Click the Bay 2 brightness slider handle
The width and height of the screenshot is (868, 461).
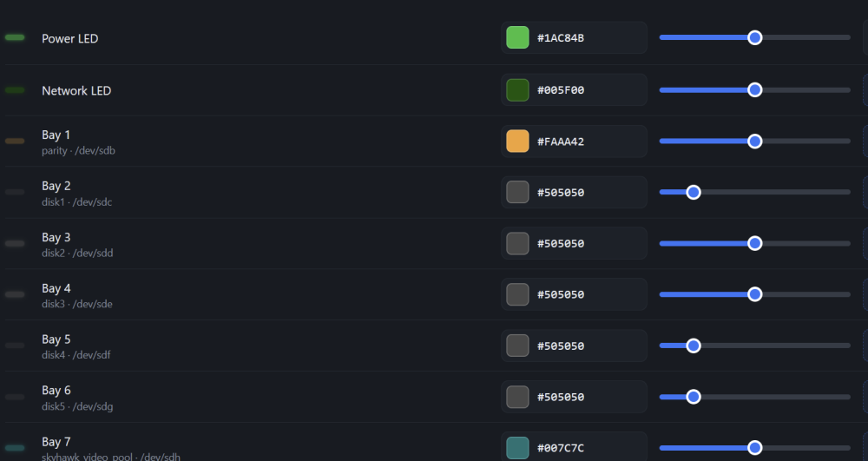pyautogui.click(x=693, y=192)
